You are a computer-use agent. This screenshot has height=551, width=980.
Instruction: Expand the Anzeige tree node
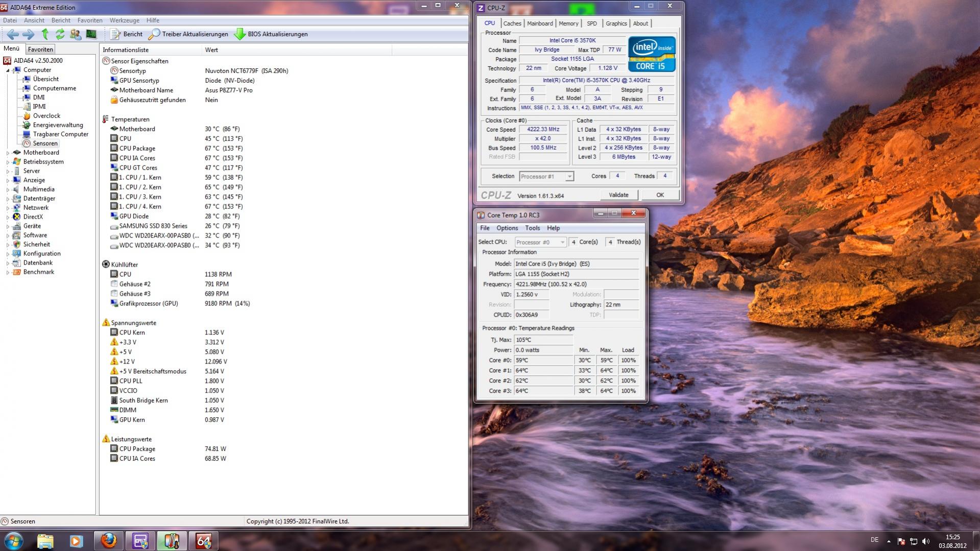point(8,180)
